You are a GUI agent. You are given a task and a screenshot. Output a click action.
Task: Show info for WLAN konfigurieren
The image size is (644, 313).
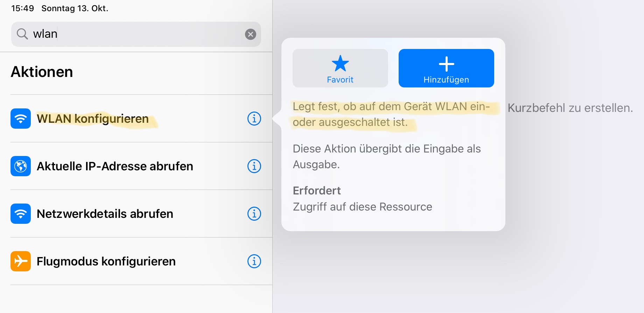(254, 119)
